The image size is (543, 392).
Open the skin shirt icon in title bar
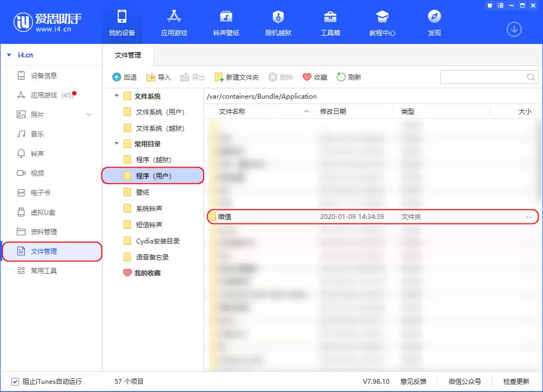point(490,5)
